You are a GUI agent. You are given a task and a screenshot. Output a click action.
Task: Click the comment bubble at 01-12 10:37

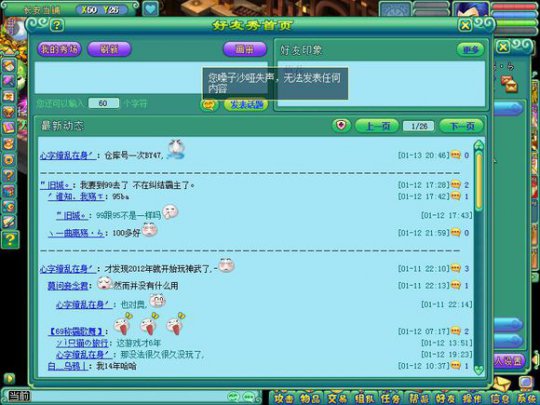pyautogui.click(x=455, y=365)
